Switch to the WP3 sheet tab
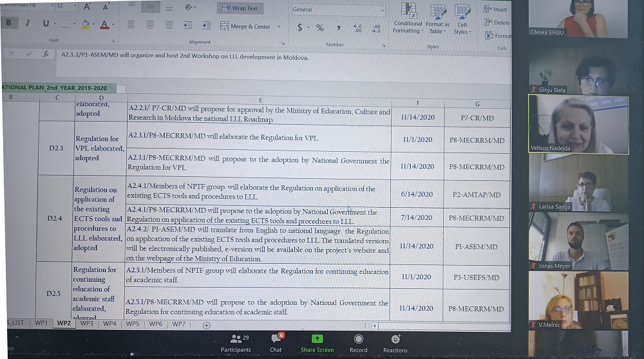The image size is (644, 359). tap(86, 324)
